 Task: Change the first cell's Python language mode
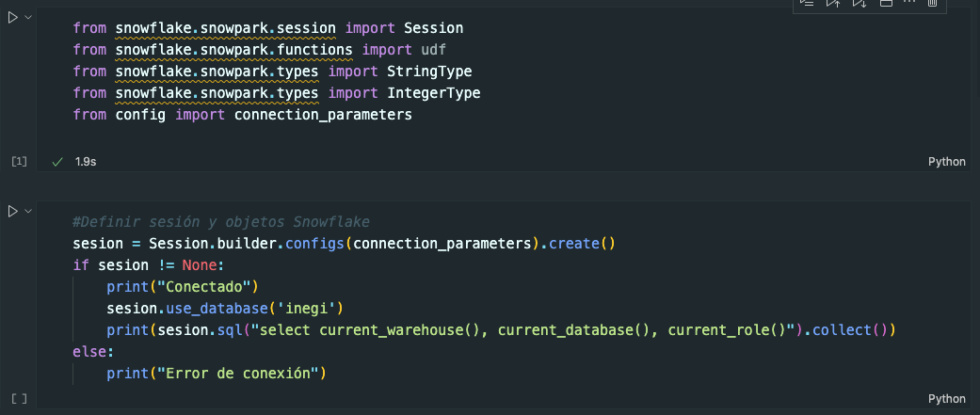pos(946,162)
